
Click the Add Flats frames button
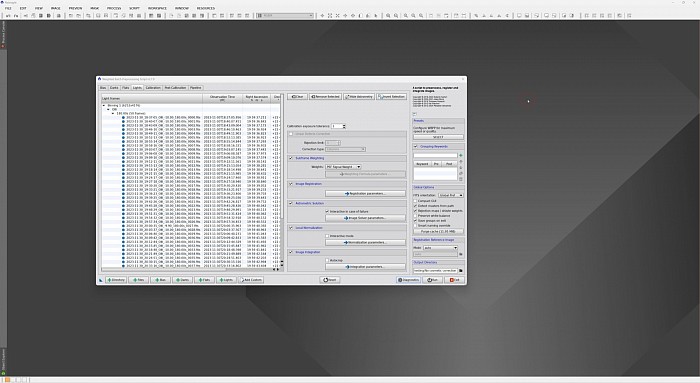[x=204, y=280]
